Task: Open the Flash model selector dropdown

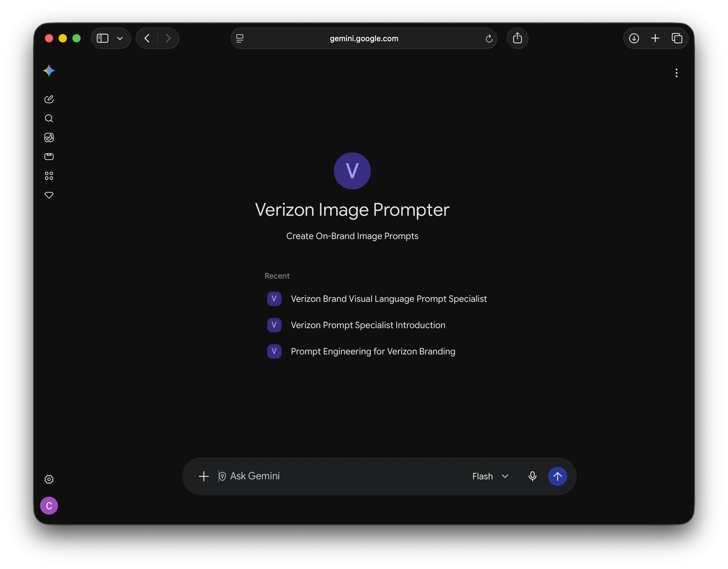Action: (490, 476)
